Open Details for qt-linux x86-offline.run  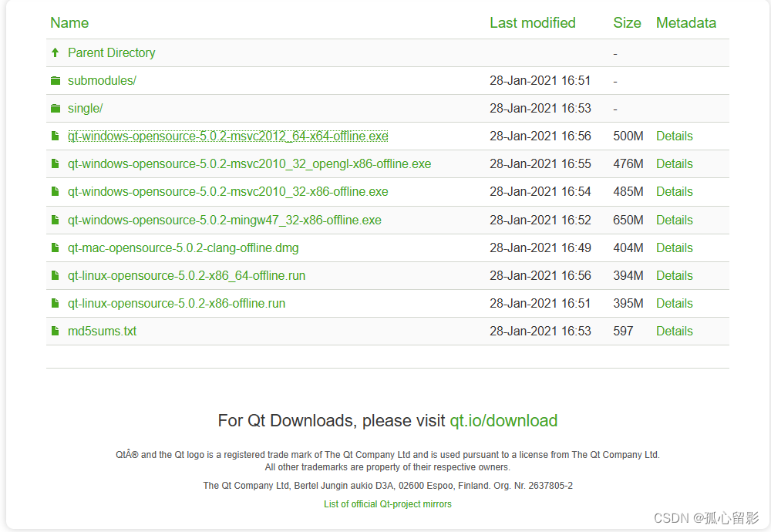pyautogui.click(x=674, y=303)
